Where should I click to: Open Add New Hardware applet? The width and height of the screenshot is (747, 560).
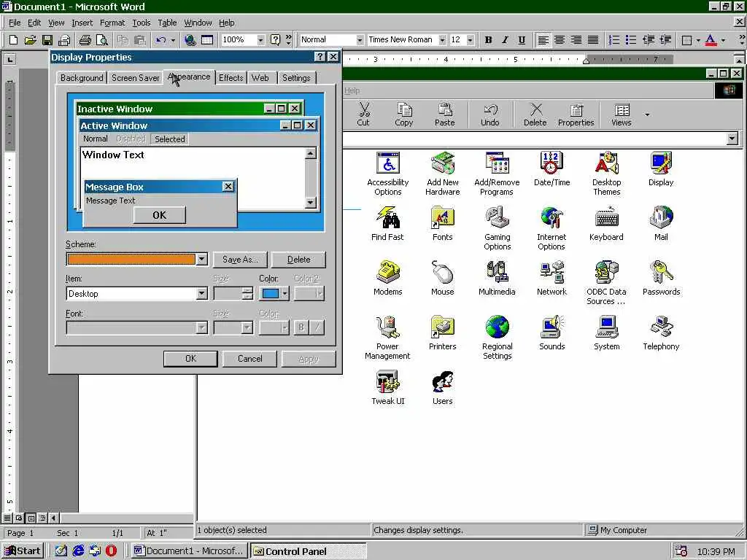[x=443, y=174]
